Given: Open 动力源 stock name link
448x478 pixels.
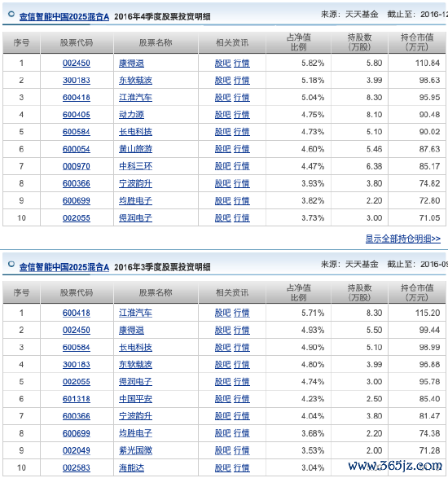Looking at the screenshot, I should tap(131, 115).
